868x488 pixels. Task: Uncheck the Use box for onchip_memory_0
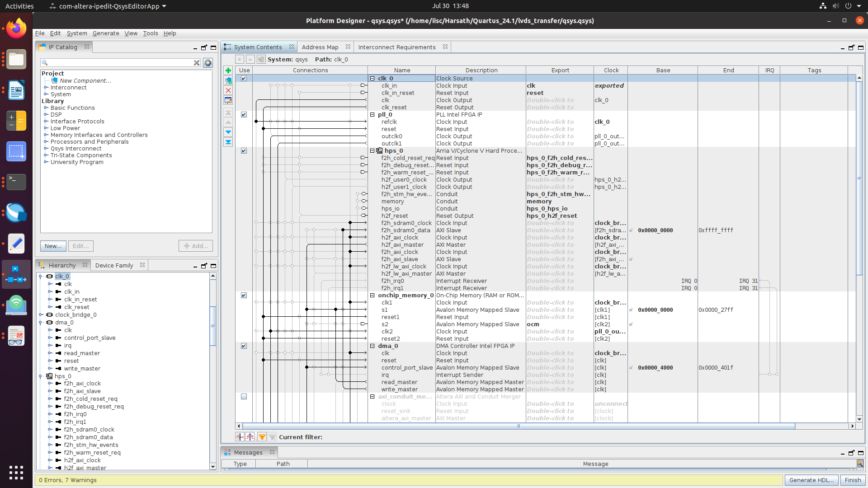point(244,295)
